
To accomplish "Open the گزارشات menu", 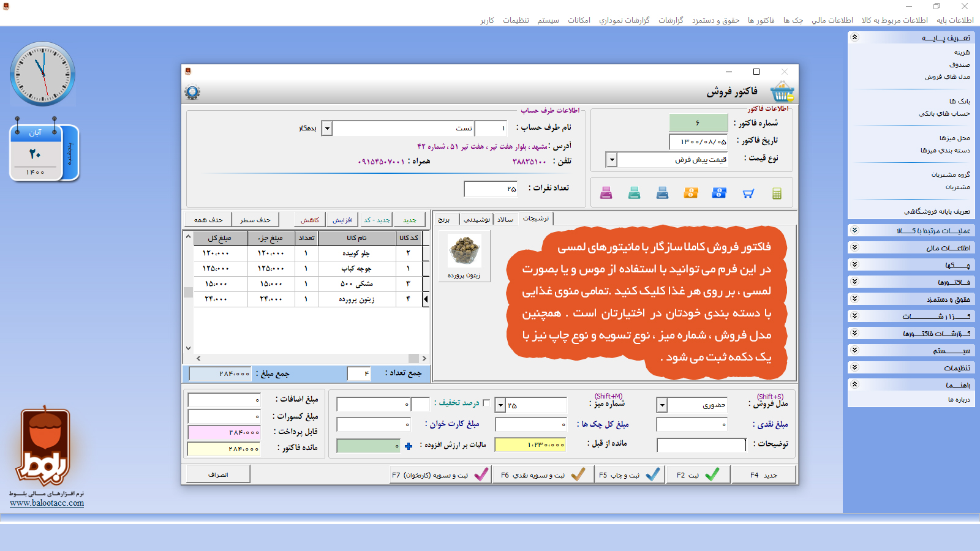I will point(671,20).
